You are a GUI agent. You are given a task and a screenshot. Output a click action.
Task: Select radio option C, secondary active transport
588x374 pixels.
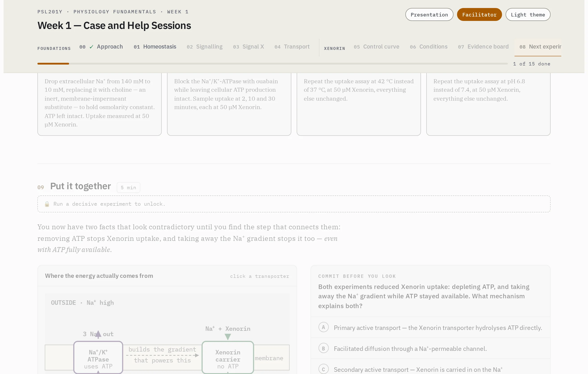(324, 369)
